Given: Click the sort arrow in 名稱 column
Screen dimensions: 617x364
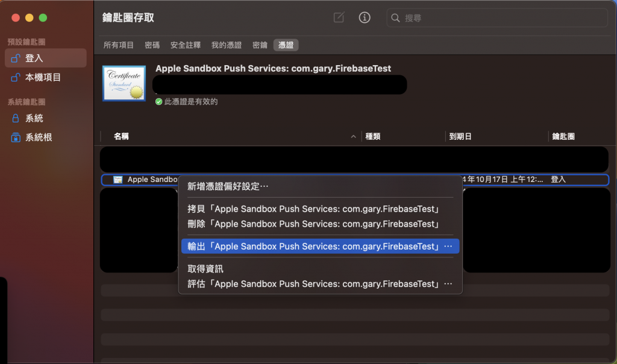Looking at the screenshot, I should click(x=353, y=137).
